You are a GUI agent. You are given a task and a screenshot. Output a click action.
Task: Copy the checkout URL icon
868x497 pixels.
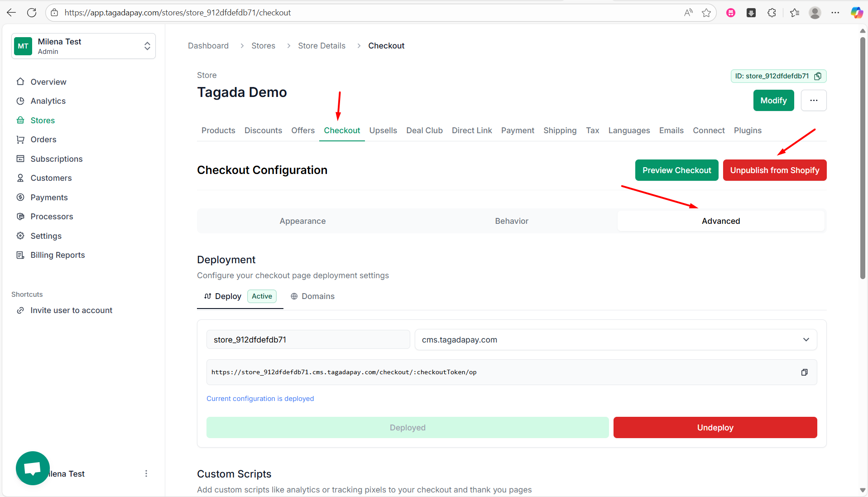(x=804, y=372)
